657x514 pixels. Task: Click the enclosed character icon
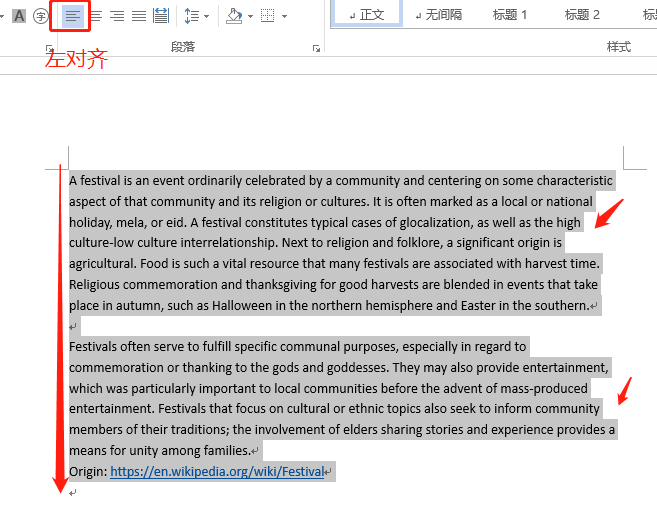click(41, 16)
